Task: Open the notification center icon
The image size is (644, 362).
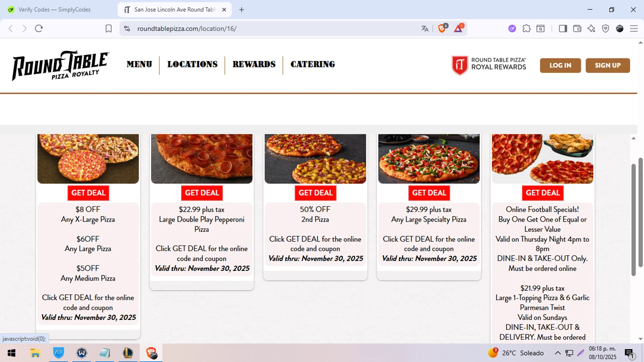Action: [630, 353]
